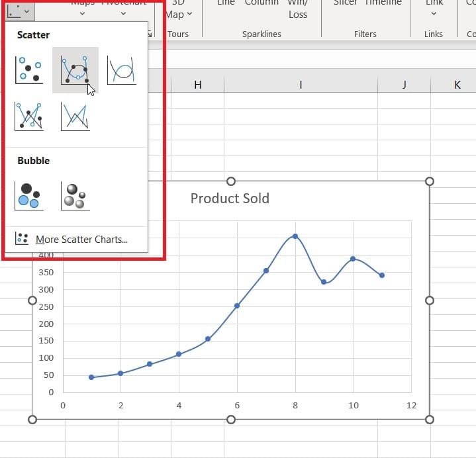Select the bottom-right chart corner handle
Screen dimensions: 476x458
(430, 420)
